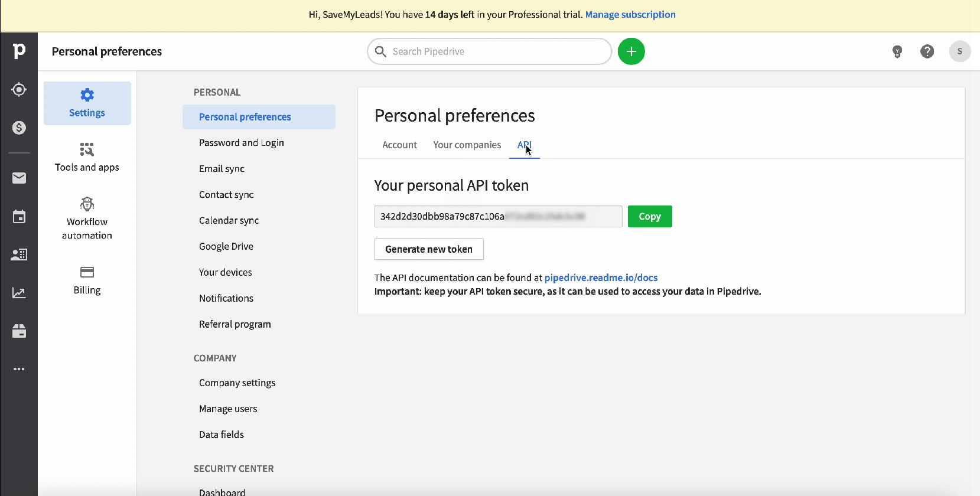The height and width of the screenshot is (496, 980).
Task: Open the Pipedrive logo home
Action: [x=19, y=51]
